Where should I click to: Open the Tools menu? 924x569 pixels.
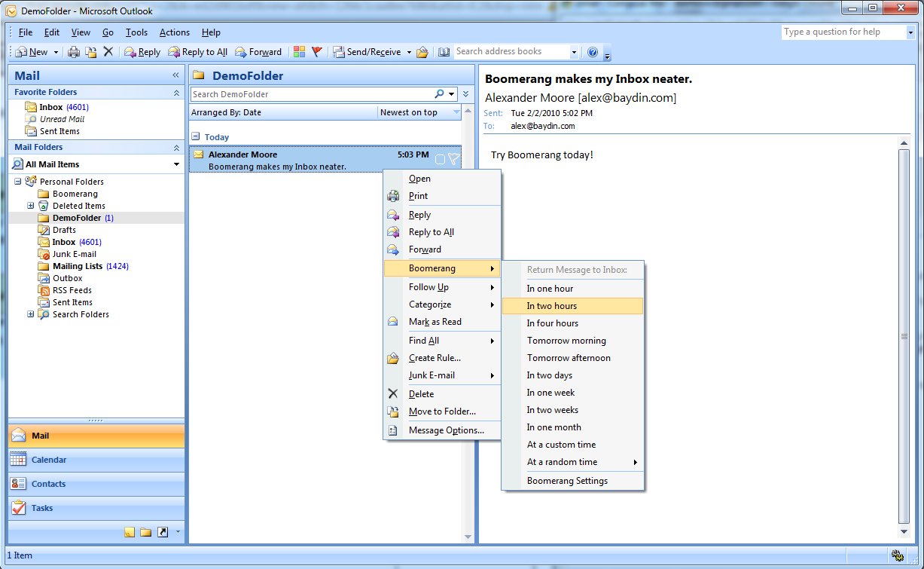(136, 32)
